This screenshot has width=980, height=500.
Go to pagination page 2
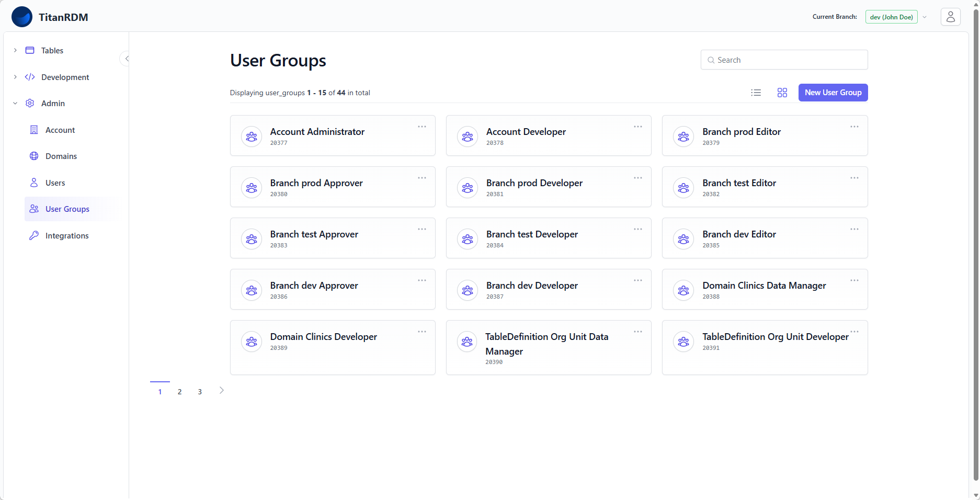point(180,391)
